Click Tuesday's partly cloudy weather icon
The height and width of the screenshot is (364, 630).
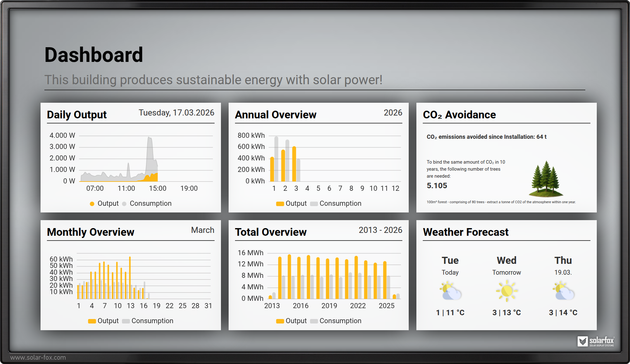tap(450, 291)
